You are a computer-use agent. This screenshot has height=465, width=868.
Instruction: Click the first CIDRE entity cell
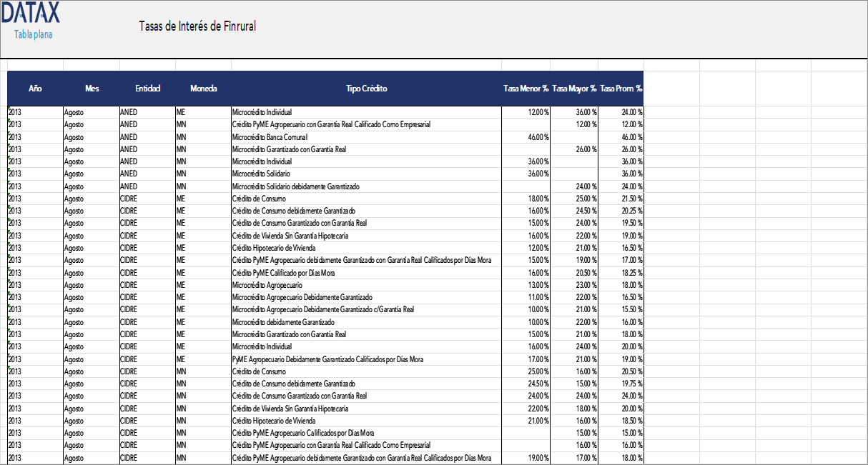(x=130, y=198)
